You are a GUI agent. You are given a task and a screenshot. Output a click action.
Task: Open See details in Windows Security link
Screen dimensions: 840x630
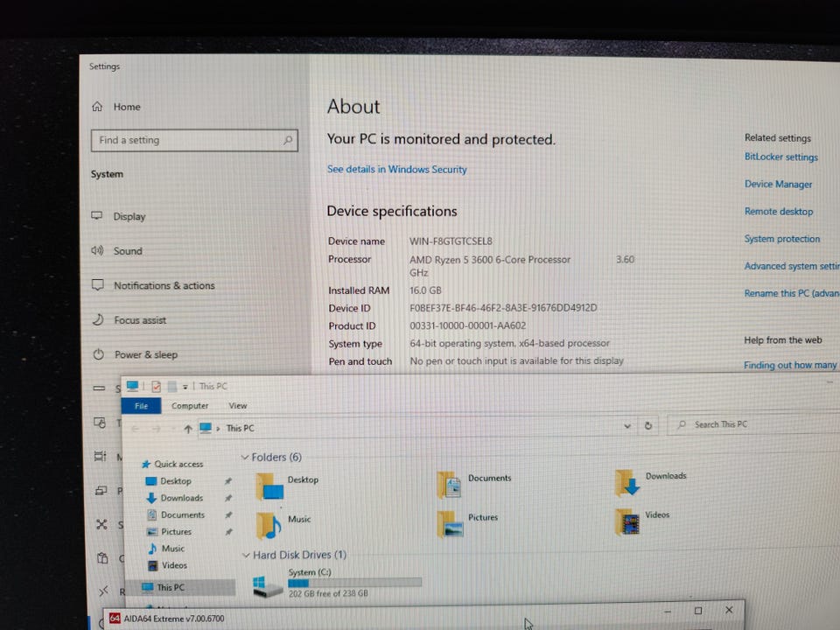[x=397, y=169]
